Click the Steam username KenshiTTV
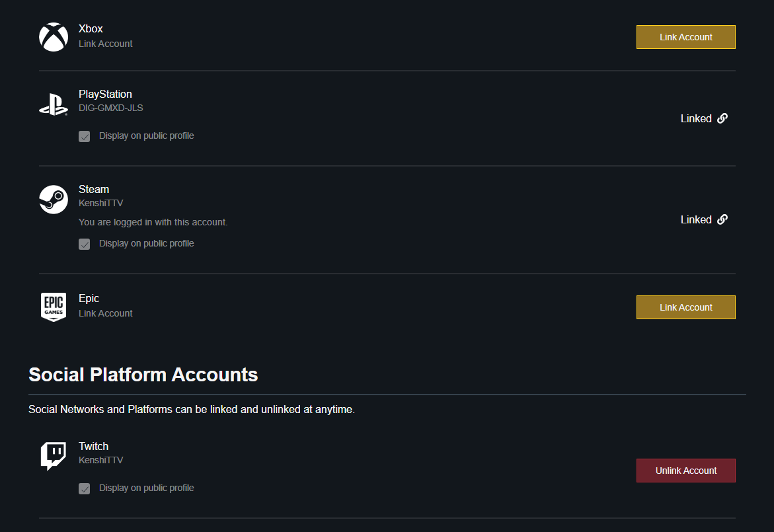 (x=101, y=203)
